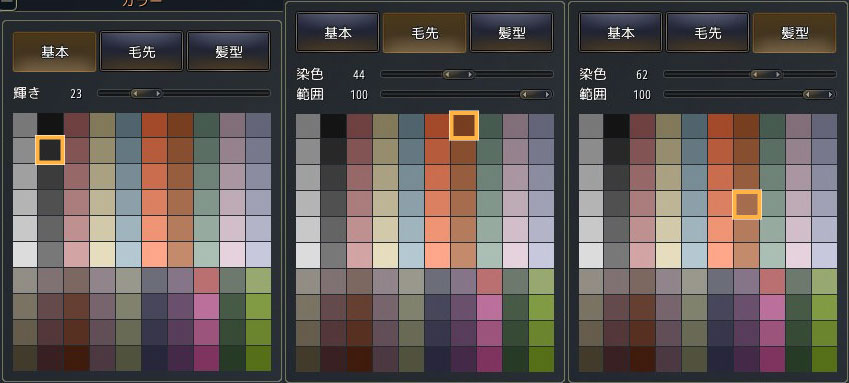Choose the pale cream yellow swatch in the left panel
849x383 pixels.
coord(102,254)
